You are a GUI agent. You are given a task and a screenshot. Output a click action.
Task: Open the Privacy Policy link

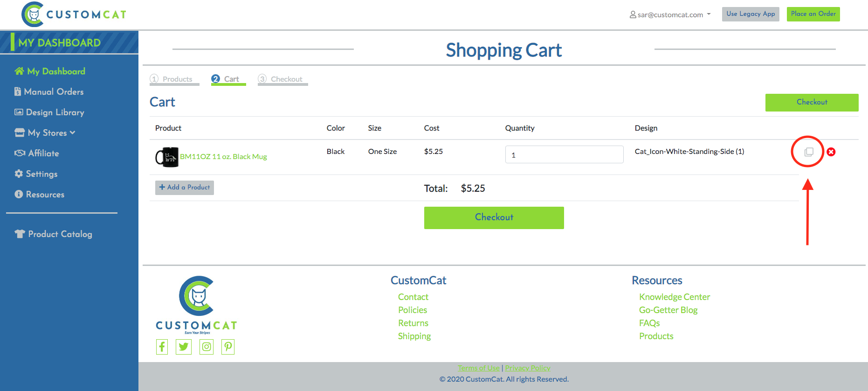coord(528,368)
